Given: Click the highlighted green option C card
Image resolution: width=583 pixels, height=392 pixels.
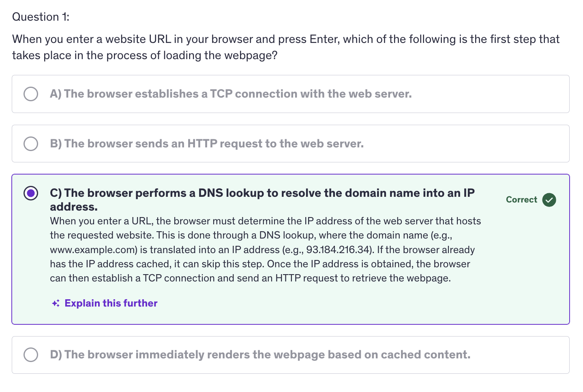Looking at the screenshot, I should tap(291, 249).
